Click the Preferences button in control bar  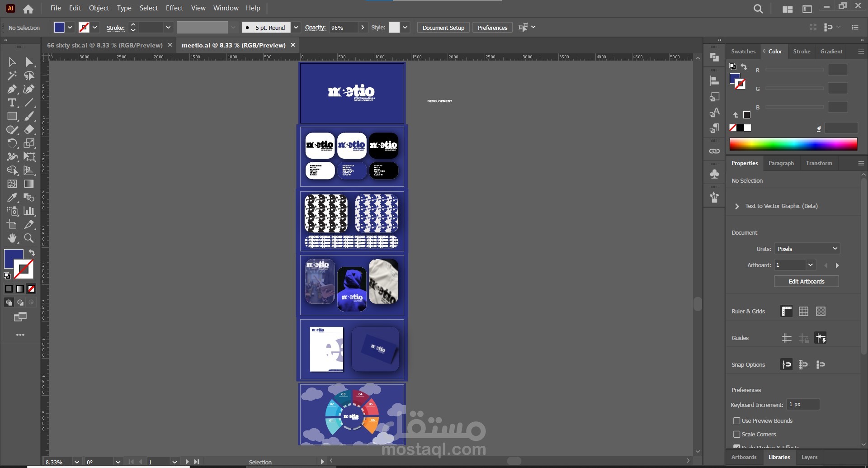click(x=492, y=28)
